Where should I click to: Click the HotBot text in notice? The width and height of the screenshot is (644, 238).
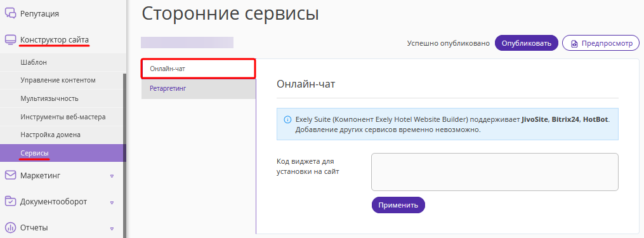tap(596, 120)
